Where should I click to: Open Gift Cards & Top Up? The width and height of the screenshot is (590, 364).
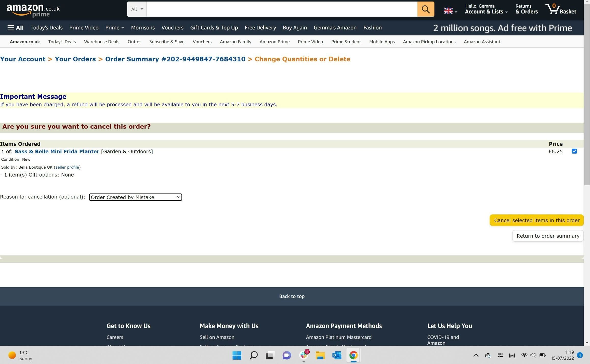[x=214, y=28]
